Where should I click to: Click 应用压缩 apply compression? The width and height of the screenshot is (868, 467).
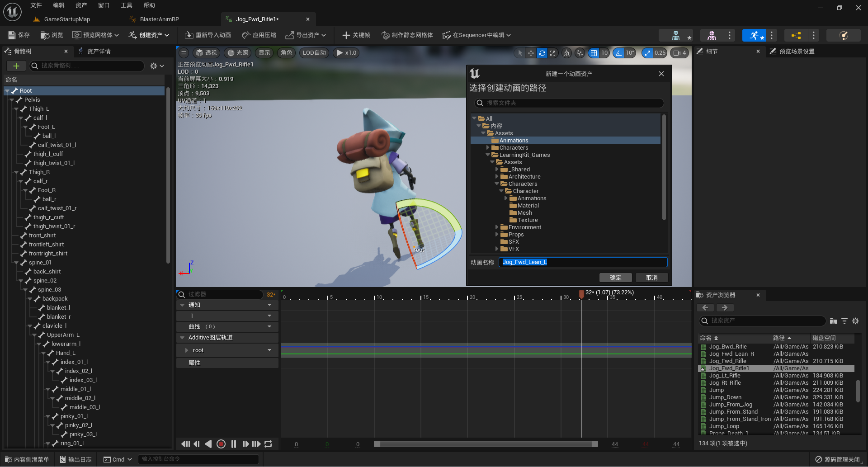tap(259, 35)
